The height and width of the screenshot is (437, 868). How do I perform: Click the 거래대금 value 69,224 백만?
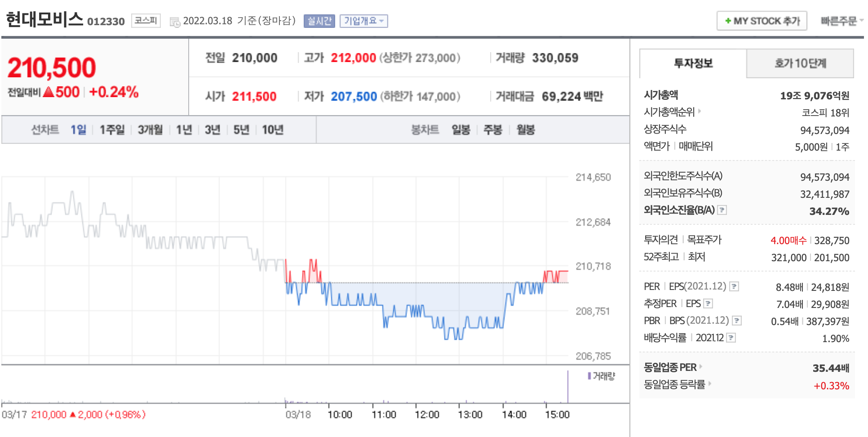tap(572, 97)
